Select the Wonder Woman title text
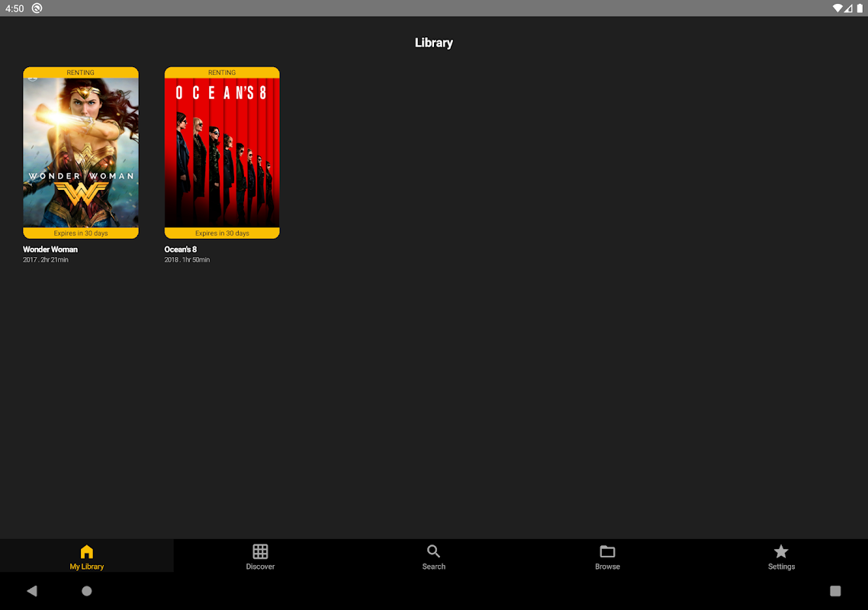Viewport: 868px width, 610px height. click(50, 249)
